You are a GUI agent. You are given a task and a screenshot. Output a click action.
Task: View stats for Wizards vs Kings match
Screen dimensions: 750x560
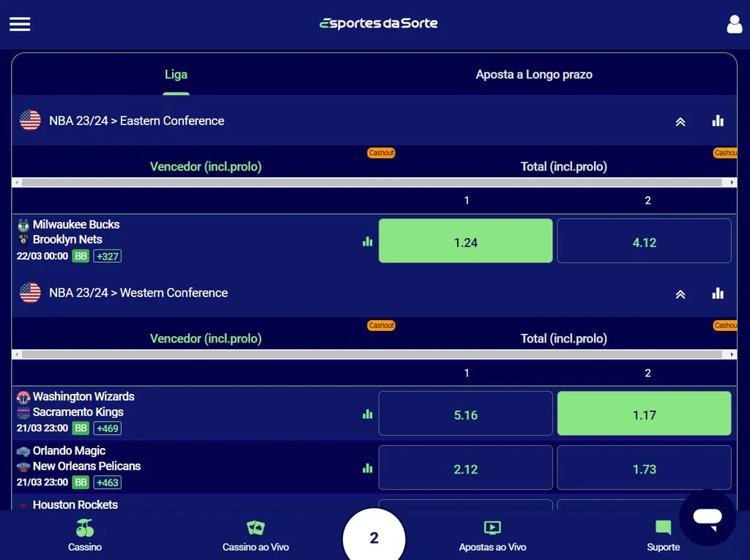[x=368, y=414]
